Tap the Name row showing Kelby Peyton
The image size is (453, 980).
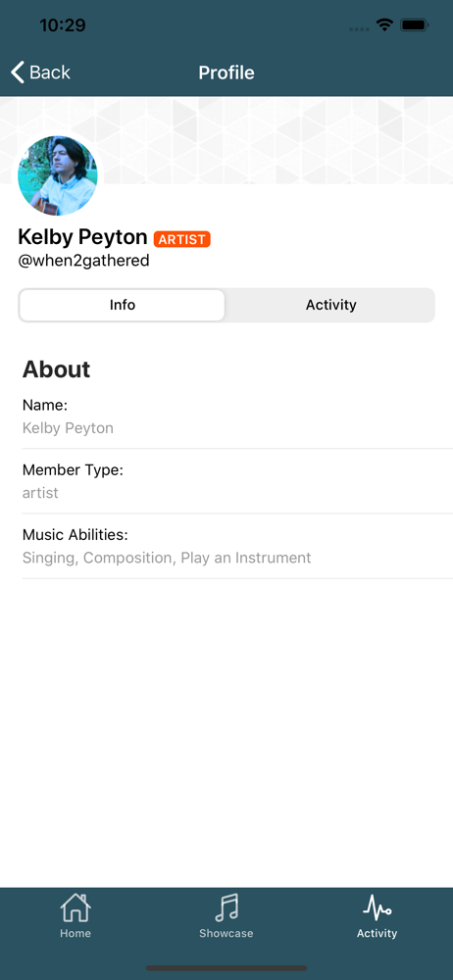pyautogui.click(x=237, y=416)
